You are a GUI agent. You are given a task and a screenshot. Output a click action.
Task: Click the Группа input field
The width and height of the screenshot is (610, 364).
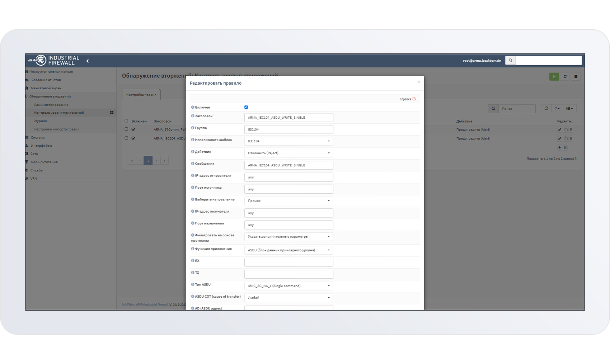(288, 129)
